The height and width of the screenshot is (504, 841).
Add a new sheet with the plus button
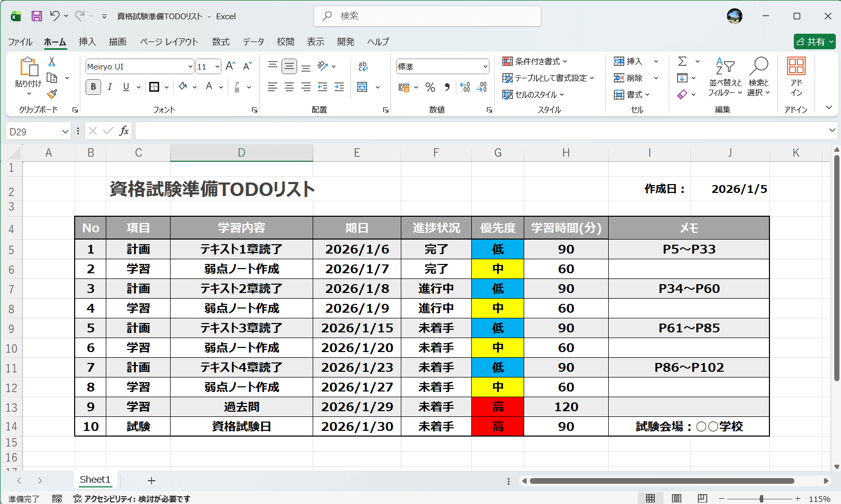tap(151, 481)
